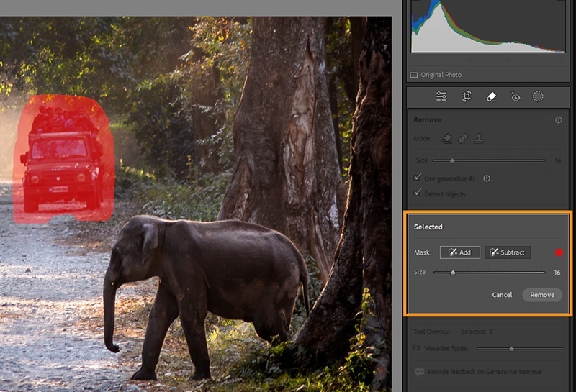Click the Selected panel heading
The height and width of the screenshot is (392, 576).
pos(428,227)
